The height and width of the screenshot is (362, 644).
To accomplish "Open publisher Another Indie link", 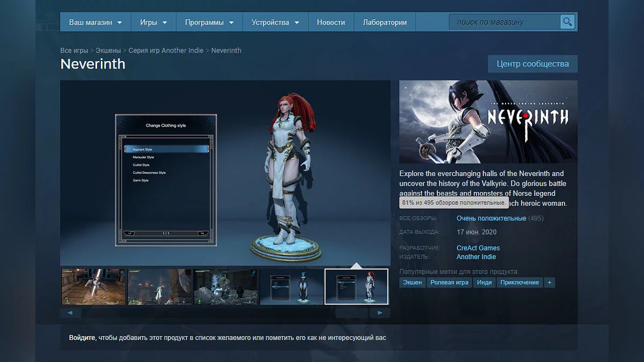I will (x=476, y=257).
